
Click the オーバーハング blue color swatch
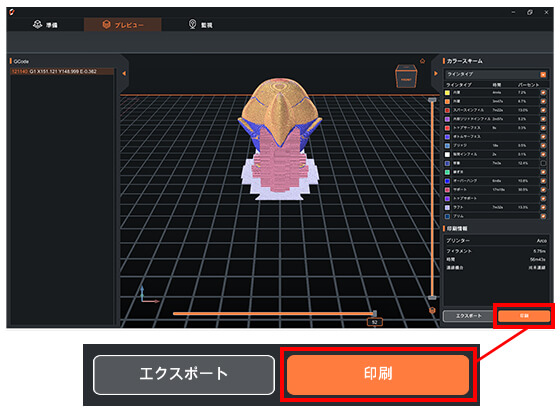pyautogui.click(x=447, y=181)
